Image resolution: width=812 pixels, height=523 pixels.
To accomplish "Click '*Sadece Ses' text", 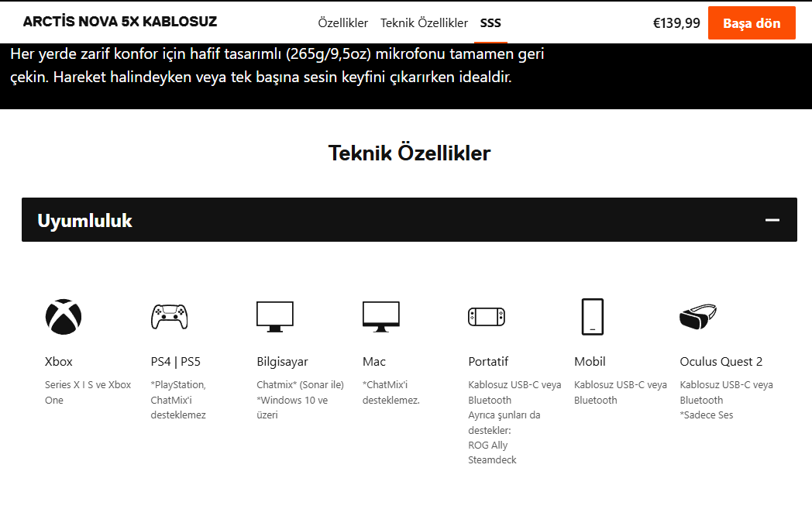I will click(707, 415).
